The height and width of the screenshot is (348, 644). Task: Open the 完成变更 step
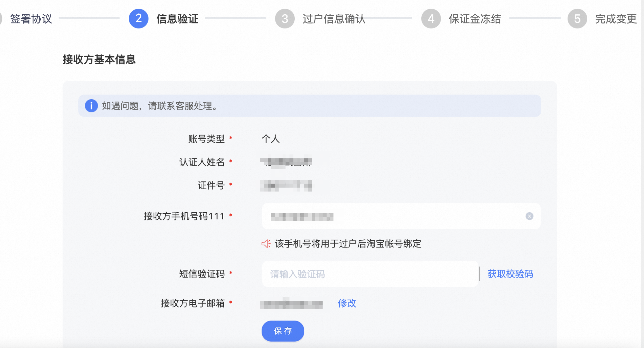tap(616, 19)
